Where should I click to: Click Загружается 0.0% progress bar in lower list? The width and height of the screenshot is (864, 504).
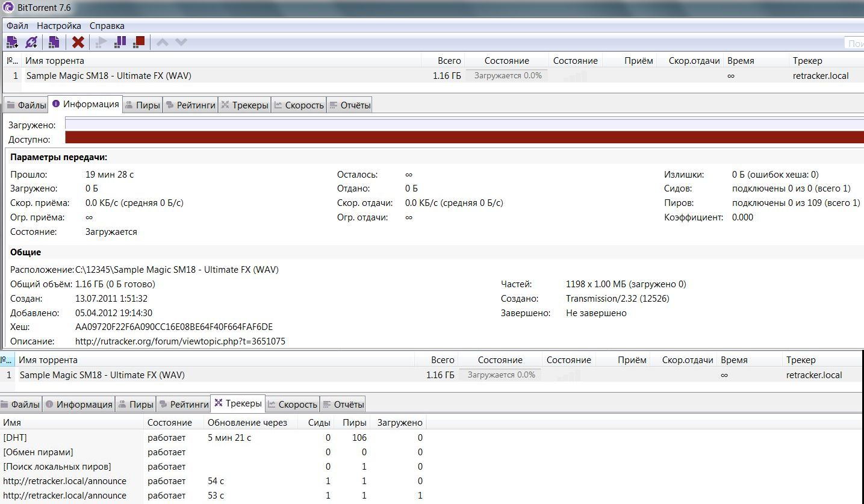pyautogui.click(x=500, y=375)
